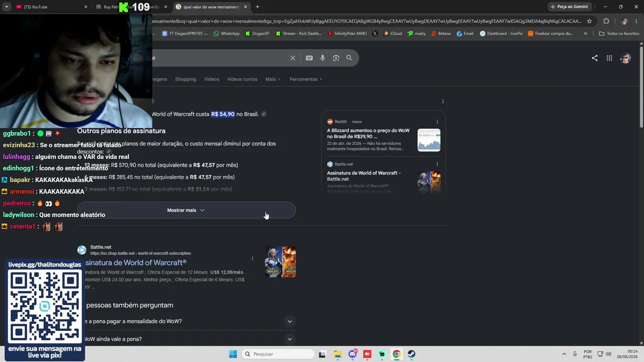Search by image with the Lens icon
Screen dimensions: 644x362
pos(336,58)
